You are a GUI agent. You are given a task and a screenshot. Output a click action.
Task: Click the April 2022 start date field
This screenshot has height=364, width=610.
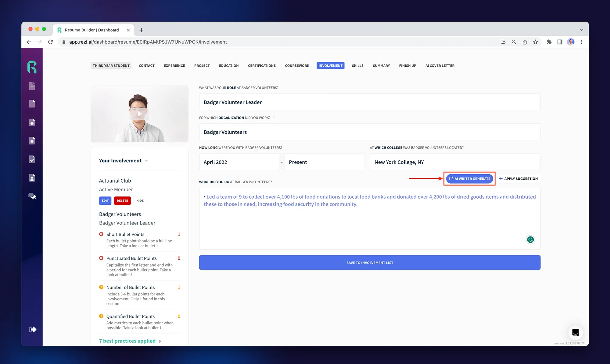point(239,162)
